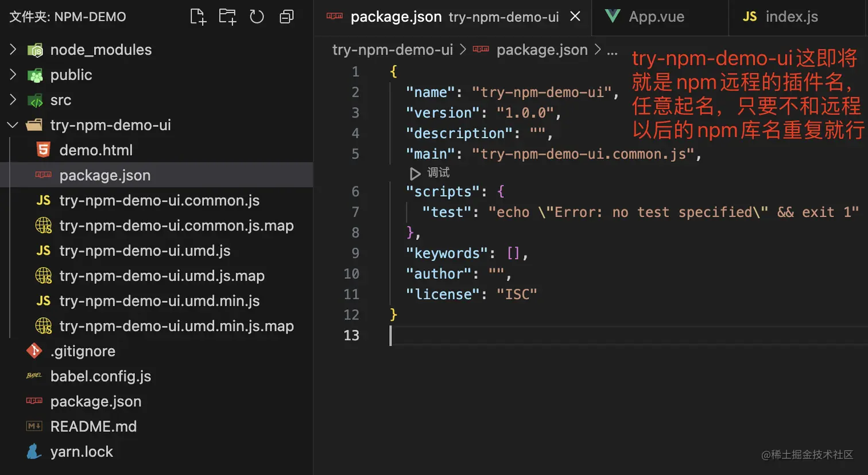Click the map icon beside try-npm-demo-ui.umd.js.map
This screenshot has width=868, height=475.
(44, 277)
